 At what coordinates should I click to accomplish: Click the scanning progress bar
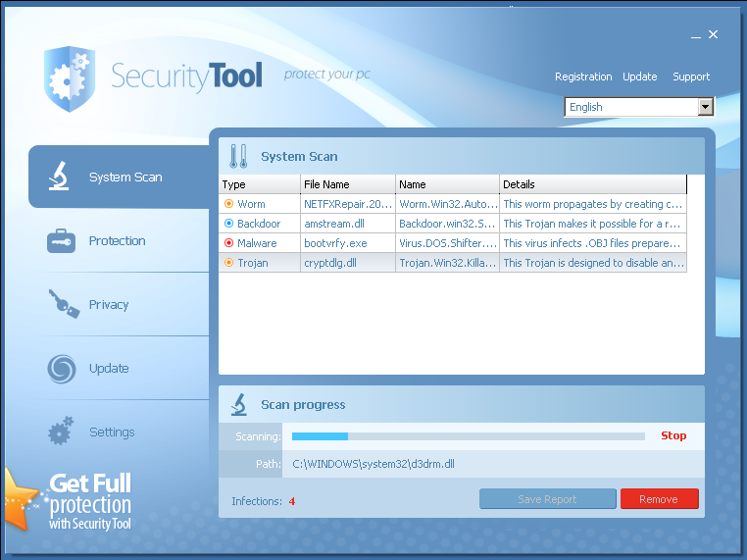tap(468, 436)
